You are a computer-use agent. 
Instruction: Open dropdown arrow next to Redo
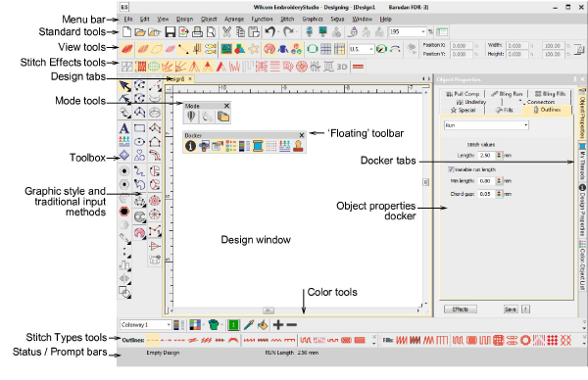296,32
